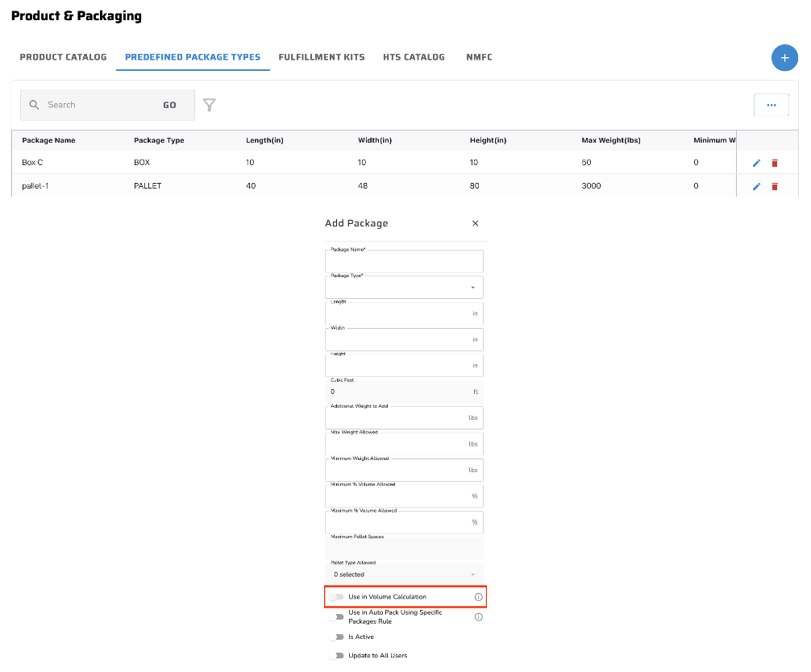
Task: Switch to Fulfillment Kits tab
Action: pyautogui.click(x=321, y=57)
